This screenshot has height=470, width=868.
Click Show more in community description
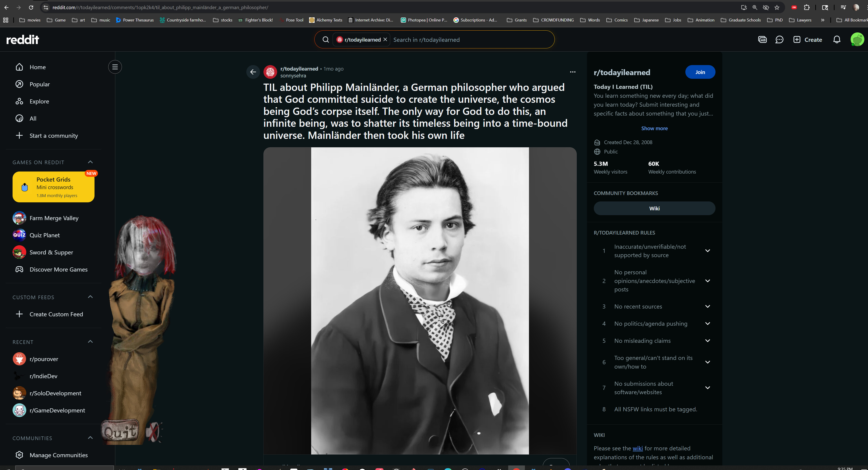[654, 128]
